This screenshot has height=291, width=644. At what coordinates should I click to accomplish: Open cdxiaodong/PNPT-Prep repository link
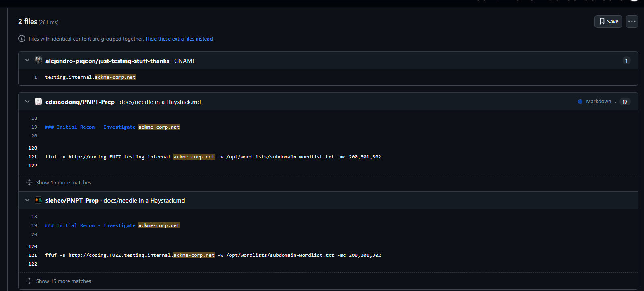coord(80,102)
